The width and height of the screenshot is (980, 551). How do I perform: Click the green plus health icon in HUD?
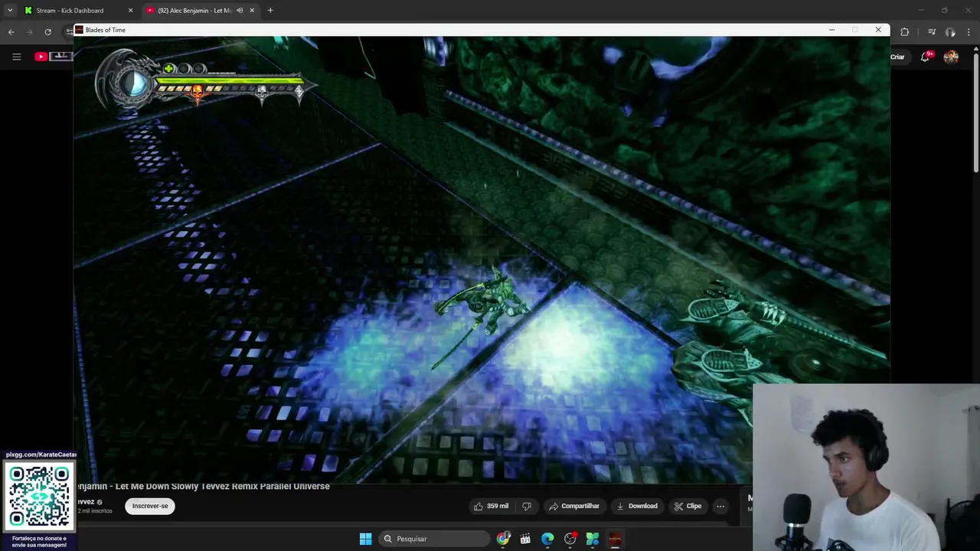click(169, 69)
